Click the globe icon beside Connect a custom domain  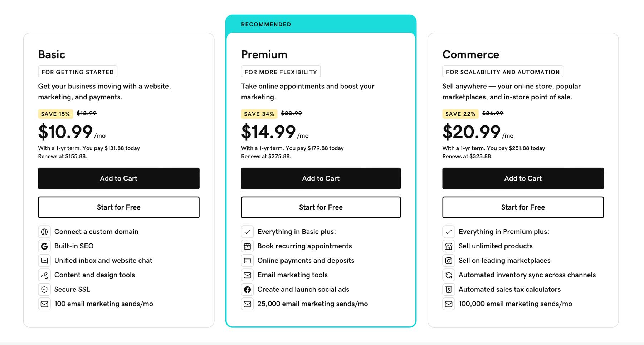(44, 232)
